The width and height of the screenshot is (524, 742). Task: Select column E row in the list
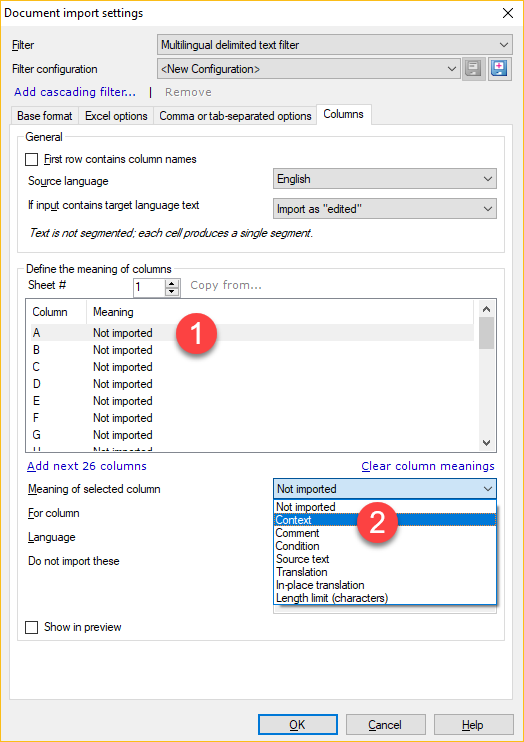252,401
